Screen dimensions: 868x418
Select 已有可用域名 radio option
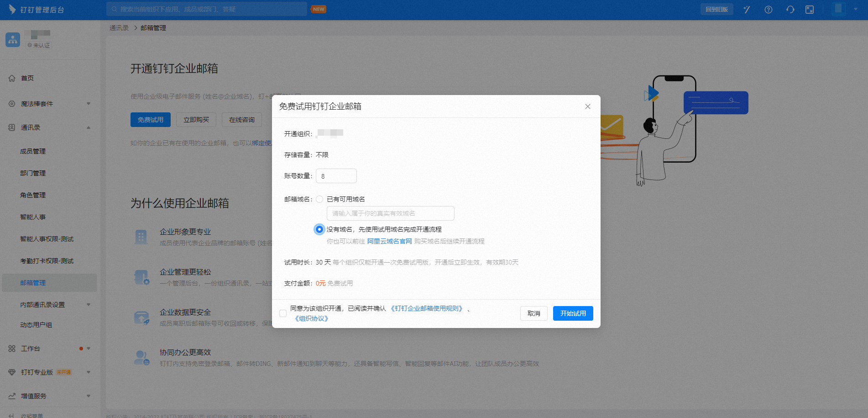pos(319,199)
